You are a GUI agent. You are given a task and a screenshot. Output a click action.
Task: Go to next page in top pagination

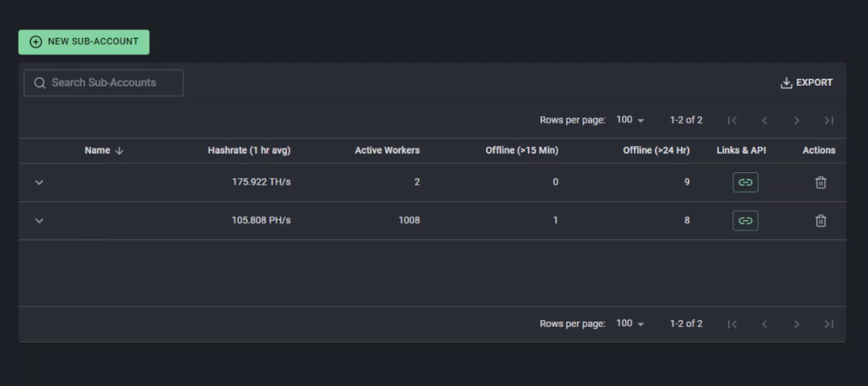click(797, 121)
